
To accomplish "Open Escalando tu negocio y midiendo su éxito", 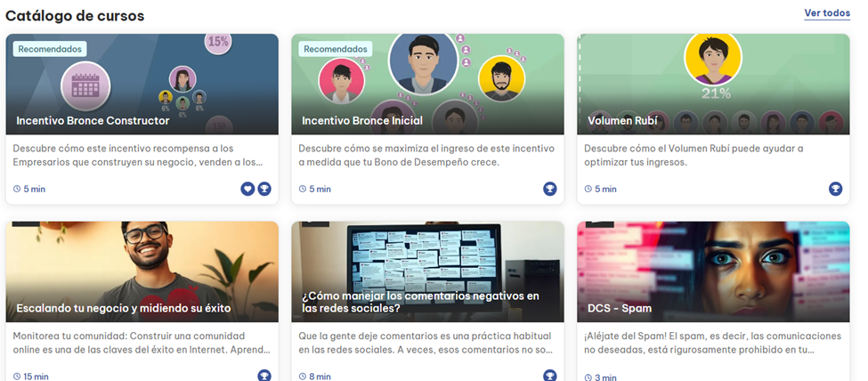I will pyautogui.click(x=124, y=308).
